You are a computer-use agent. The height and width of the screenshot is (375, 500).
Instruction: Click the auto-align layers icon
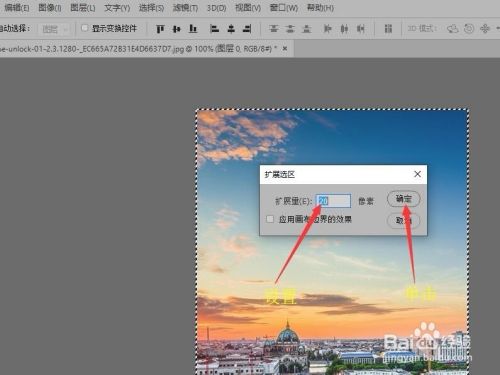tap(388, 29)
